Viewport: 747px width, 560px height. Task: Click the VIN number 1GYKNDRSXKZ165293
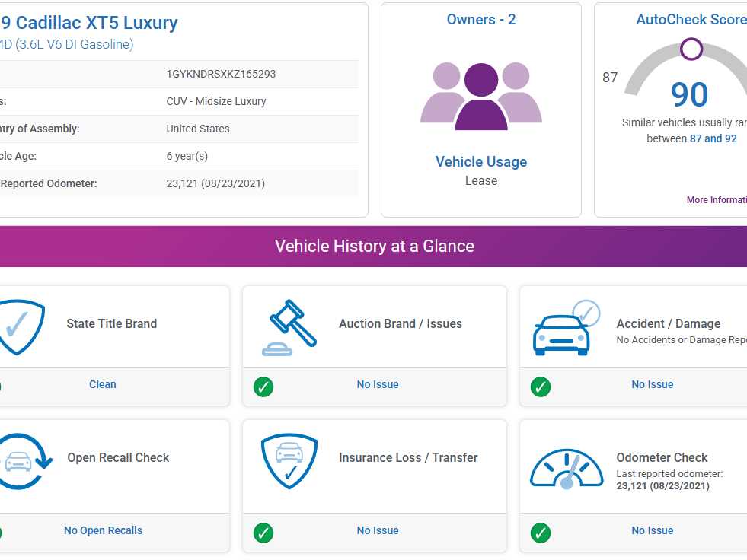click(221, 74)
